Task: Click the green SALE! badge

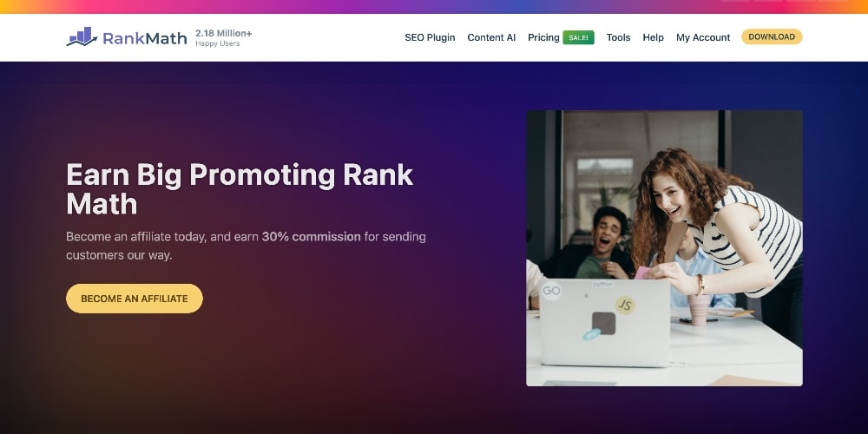Action: [x=578, y=37]
